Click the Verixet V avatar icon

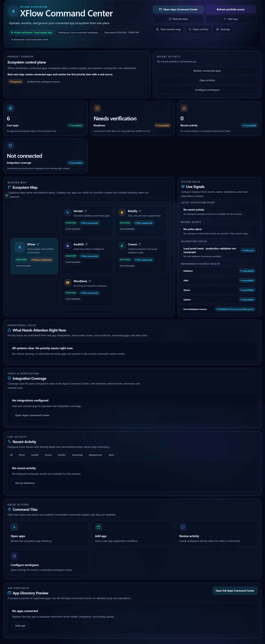(68, 213)
